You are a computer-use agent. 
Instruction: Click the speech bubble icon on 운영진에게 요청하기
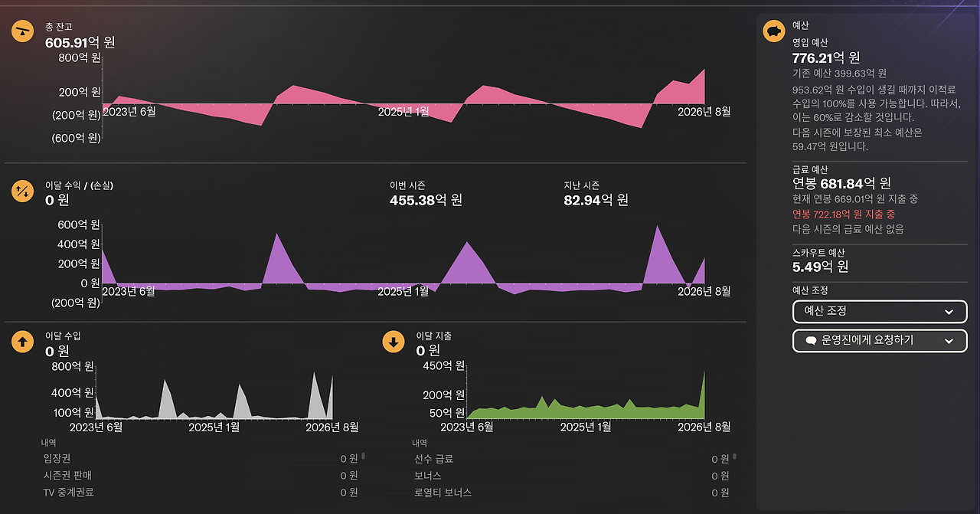point(810,340)
